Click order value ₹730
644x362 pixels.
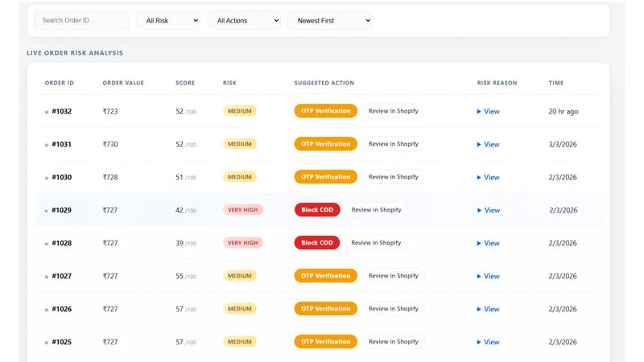110,144
